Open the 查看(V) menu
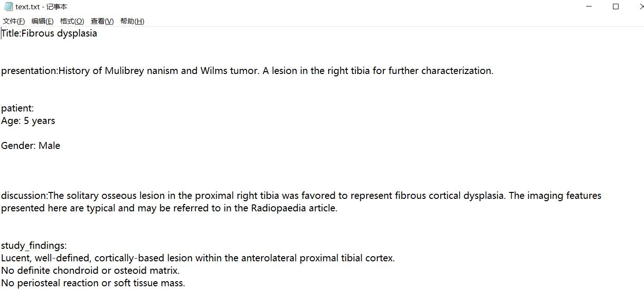The image size is (644, 302). point(102,21)
